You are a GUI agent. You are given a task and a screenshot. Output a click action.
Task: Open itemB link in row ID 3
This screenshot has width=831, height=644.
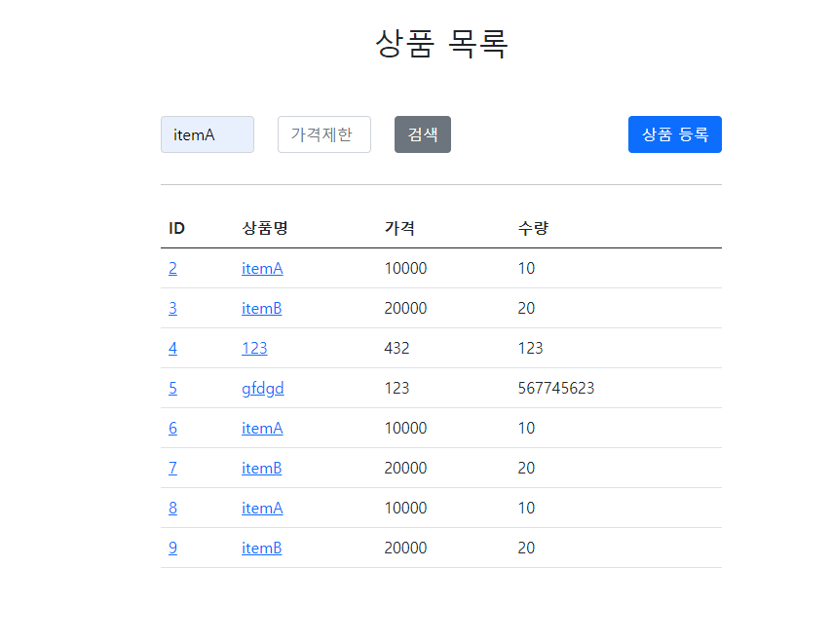click(x=262, y=308)
